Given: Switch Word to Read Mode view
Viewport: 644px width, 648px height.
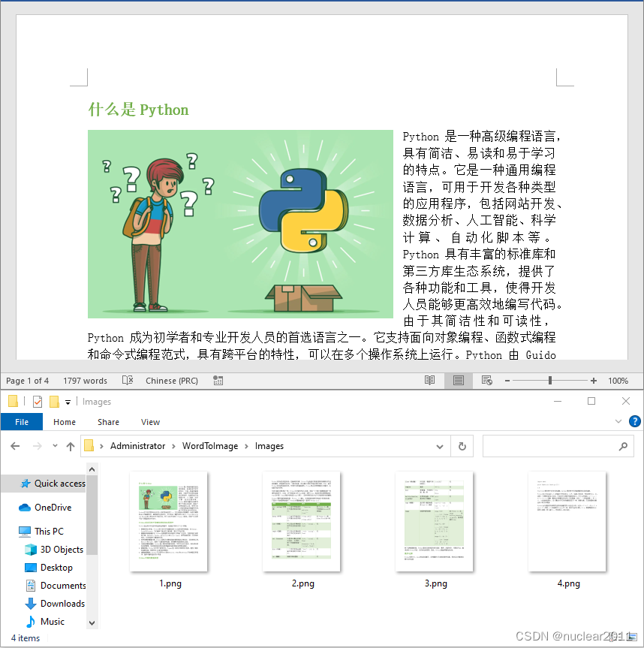Looking at the screenshot, I should (x=429, y=380).
